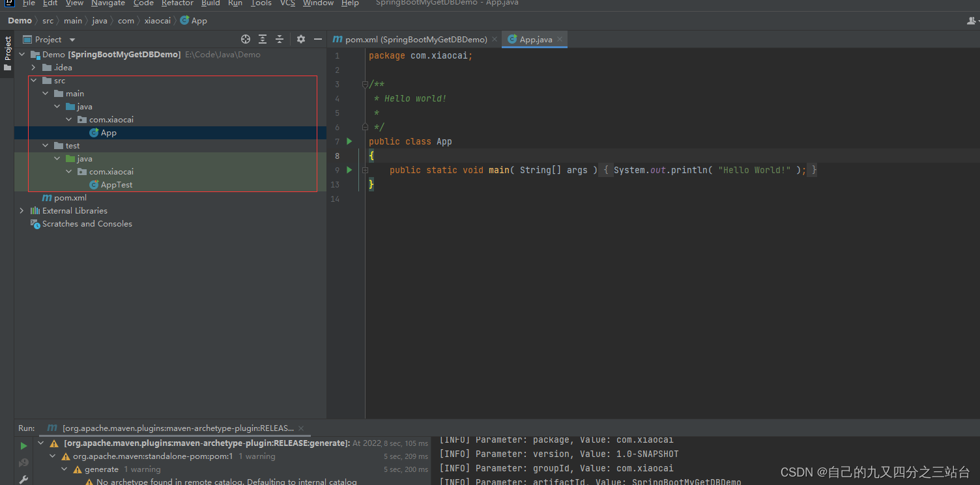Open the Refactor menu

[177, 3]
